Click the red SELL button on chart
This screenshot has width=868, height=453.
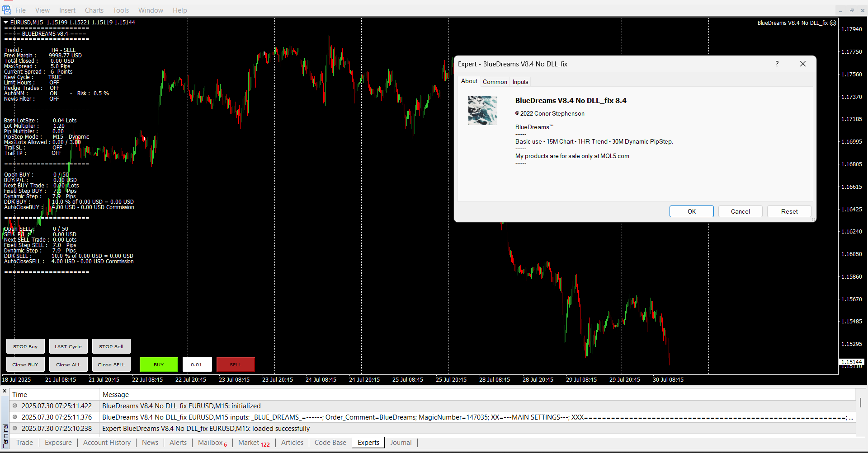(236, 364)
